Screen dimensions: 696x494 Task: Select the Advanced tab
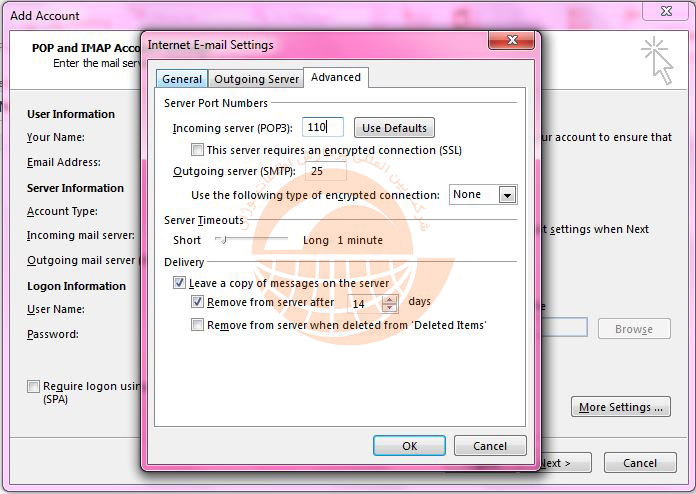335,77
